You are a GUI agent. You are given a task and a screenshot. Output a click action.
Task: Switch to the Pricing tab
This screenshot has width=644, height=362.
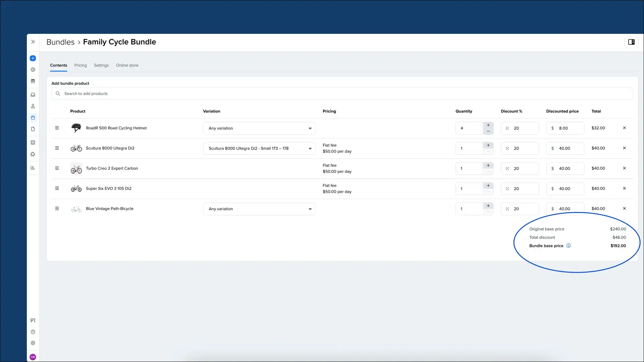[80, 65]
